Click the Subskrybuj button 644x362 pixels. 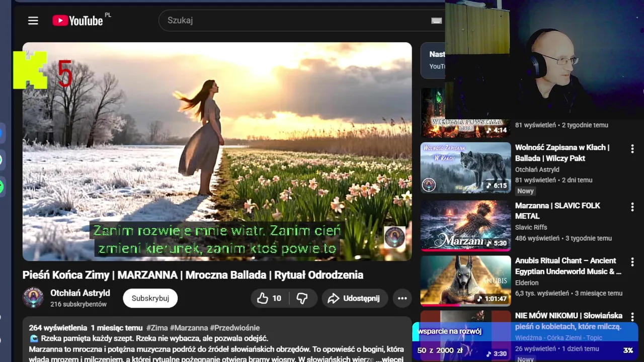tap(150, 298)
